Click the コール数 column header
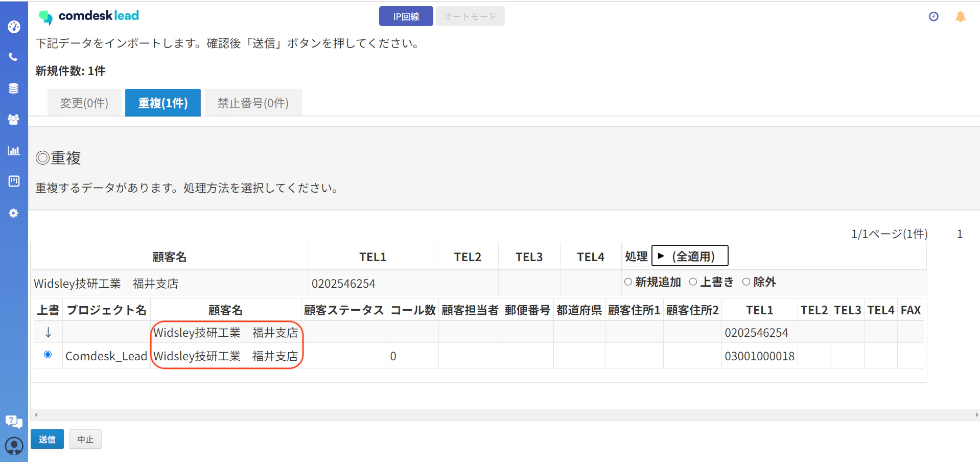 tap(413, 310)
